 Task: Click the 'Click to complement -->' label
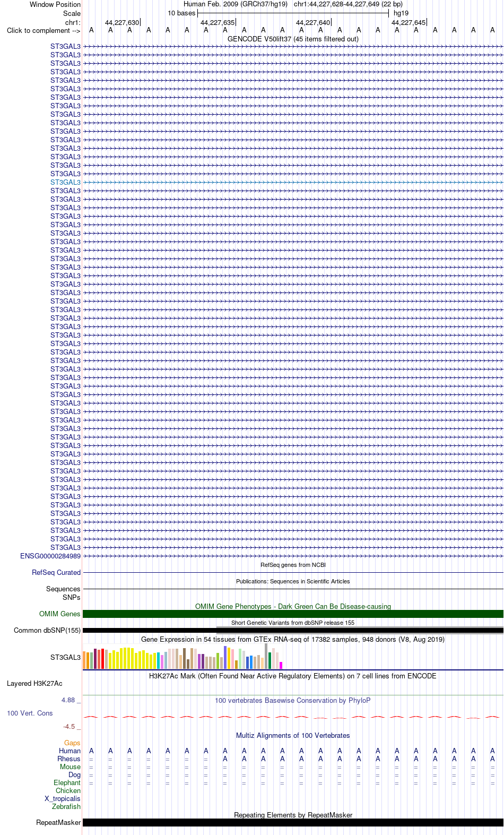coord(44,30)
